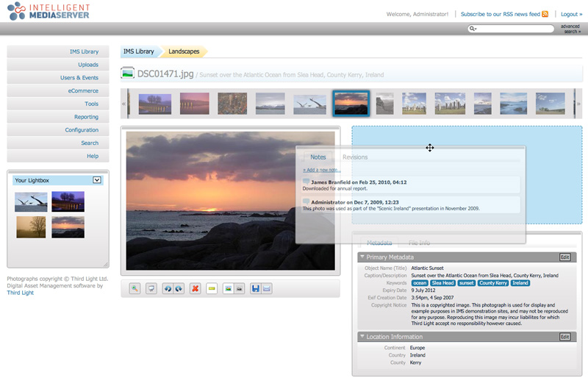Select the selected sunset thumbnail in strip

[351, 104]
